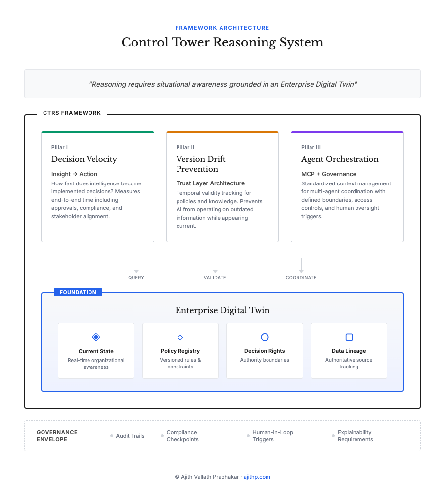Screen dimensions: 445x504
Task: Click the FOUNDATION badge
Action: coord(78,292)
